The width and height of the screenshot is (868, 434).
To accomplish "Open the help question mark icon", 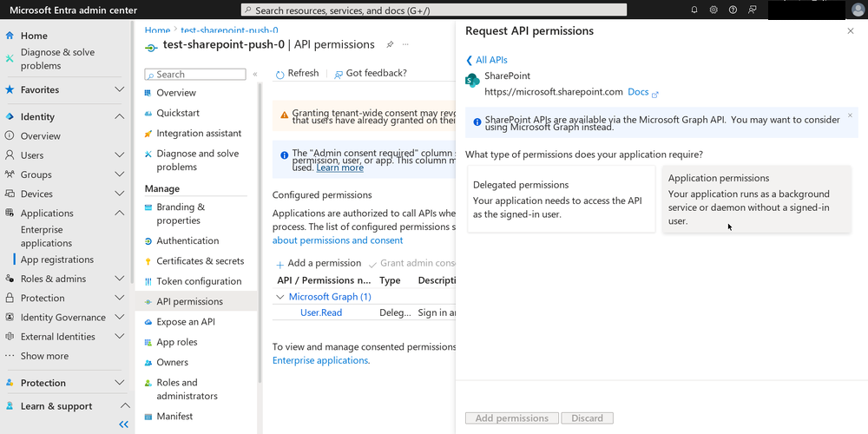I will pyautogui.click(x=733, y=10).
